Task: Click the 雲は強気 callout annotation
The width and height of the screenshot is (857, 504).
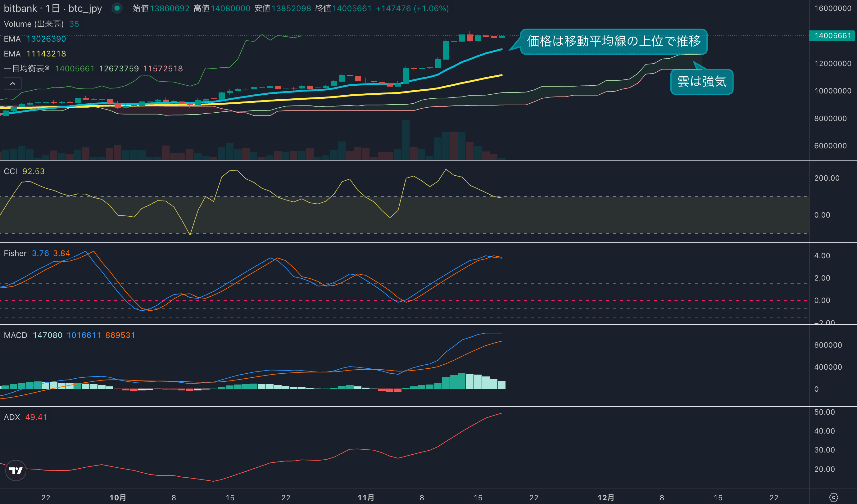Action: [701, 82]
